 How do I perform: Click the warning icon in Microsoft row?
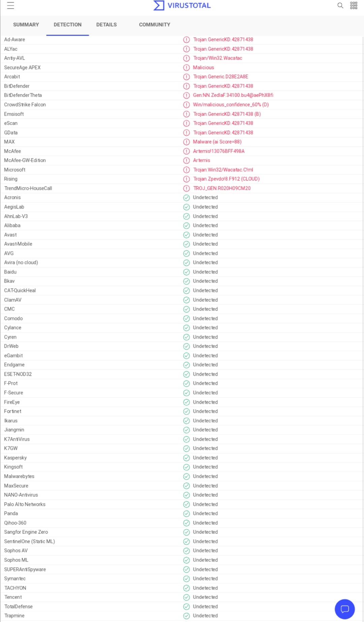[x=186, y=170]
